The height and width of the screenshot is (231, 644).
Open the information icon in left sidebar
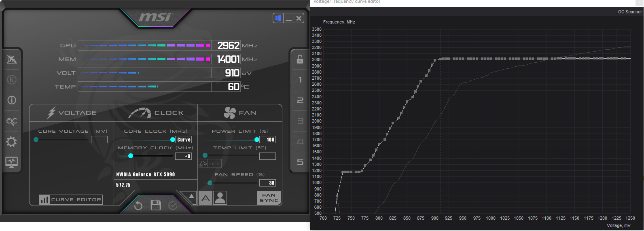(x=12, y=100)
